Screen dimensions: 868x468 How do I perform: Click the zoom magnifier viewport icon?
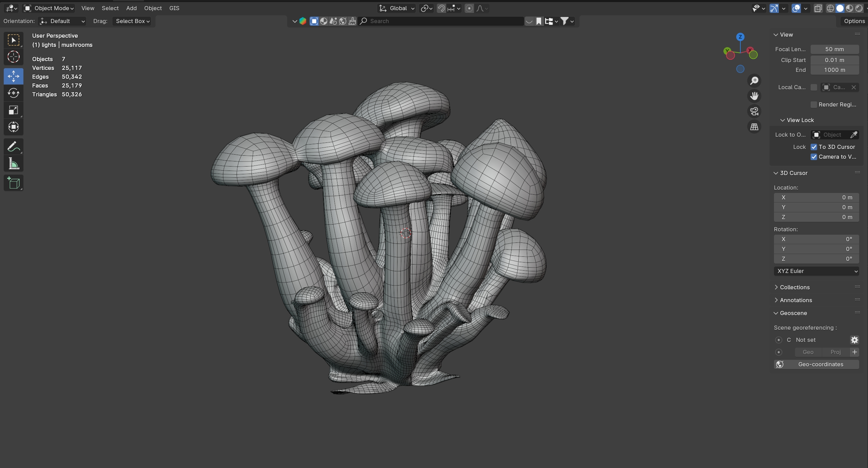754,81
